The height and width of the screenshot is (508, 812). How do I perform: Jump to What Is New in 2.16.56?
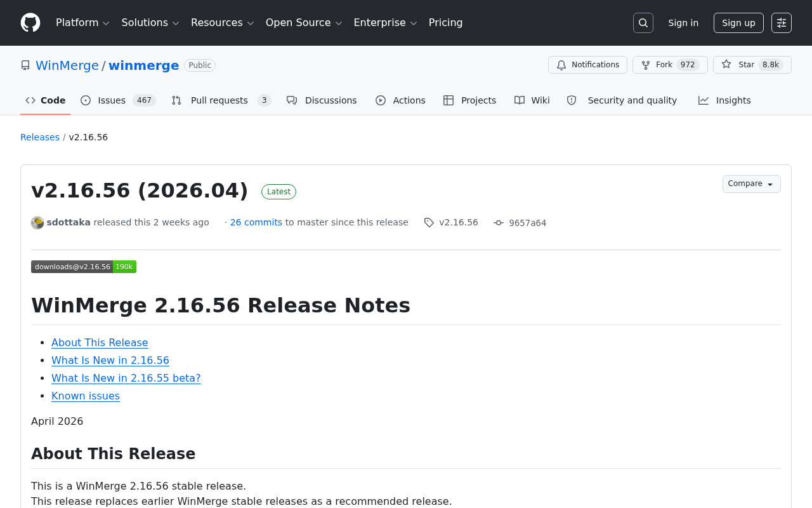[110, 361]
